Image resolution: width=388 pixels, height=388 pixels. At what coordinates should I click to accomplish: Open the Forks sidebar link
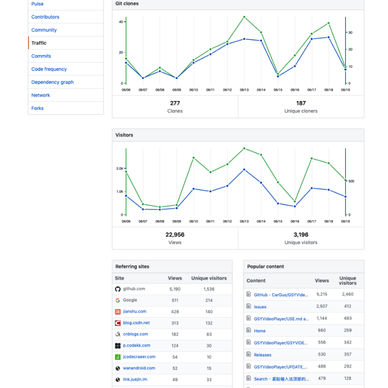pyautogui.click(x=37, y=108)
